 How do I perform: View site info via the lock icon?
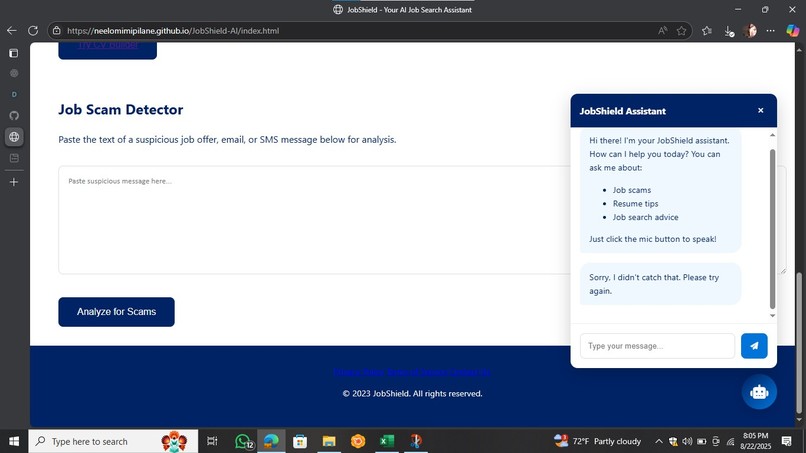57,31
